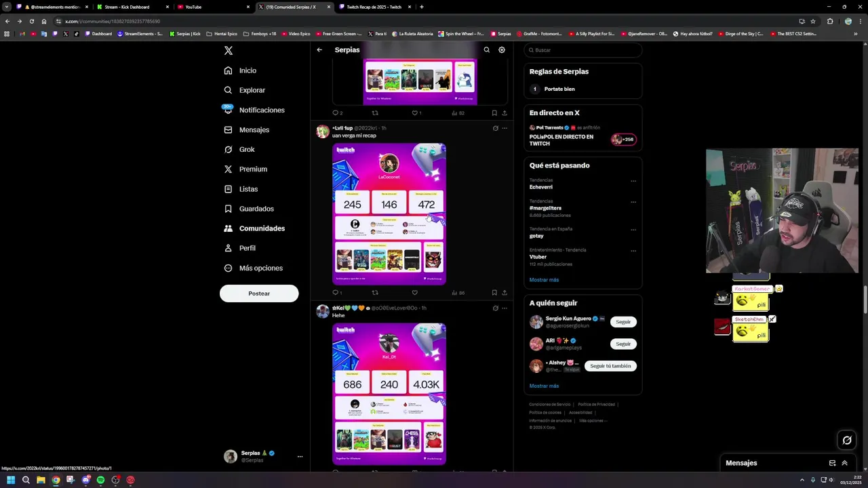This screenshot has height=488, width=868.
Task: Bookmark the Lvl 1up post
Action: pos(494,293)
